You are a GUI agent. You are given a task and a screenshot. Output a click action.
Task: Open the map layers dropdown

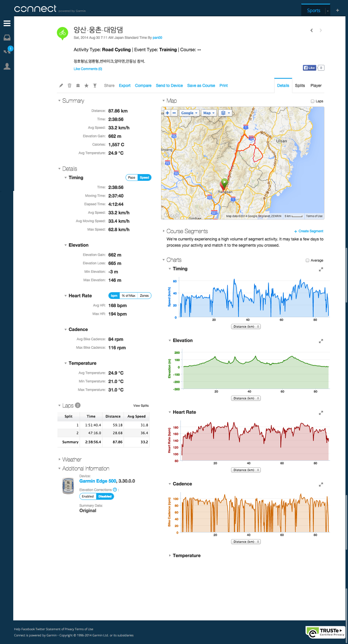[226, 113]
